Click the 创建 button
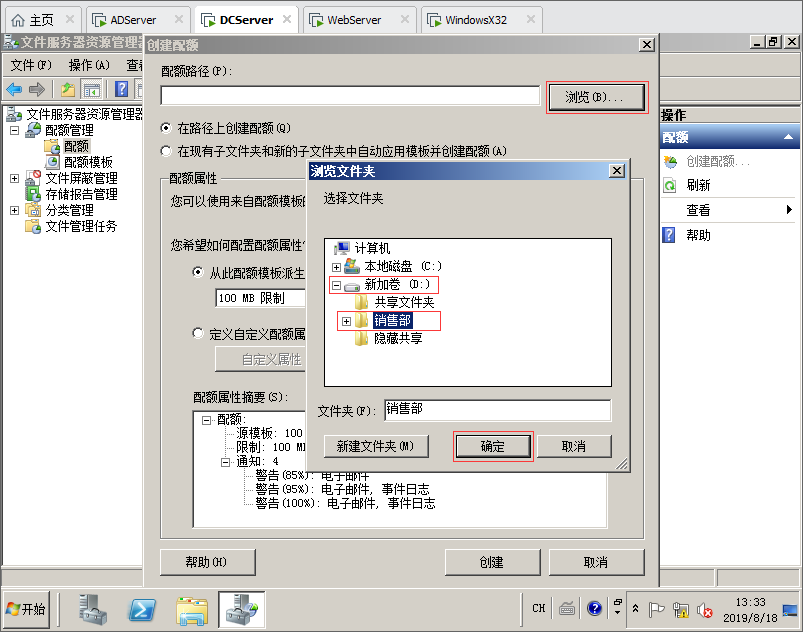Screen dimensions: 803x632 [x=492, y=562]
